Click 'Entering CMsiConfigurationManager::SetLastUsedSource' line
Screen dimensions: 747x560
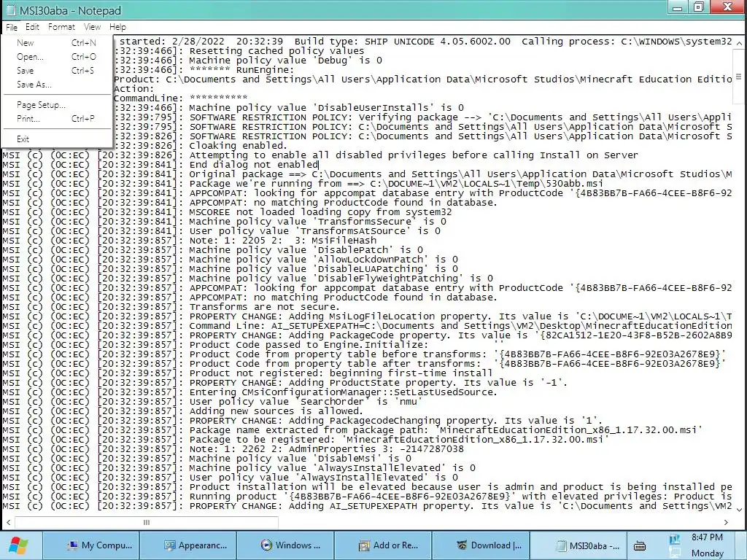point(343,392)
